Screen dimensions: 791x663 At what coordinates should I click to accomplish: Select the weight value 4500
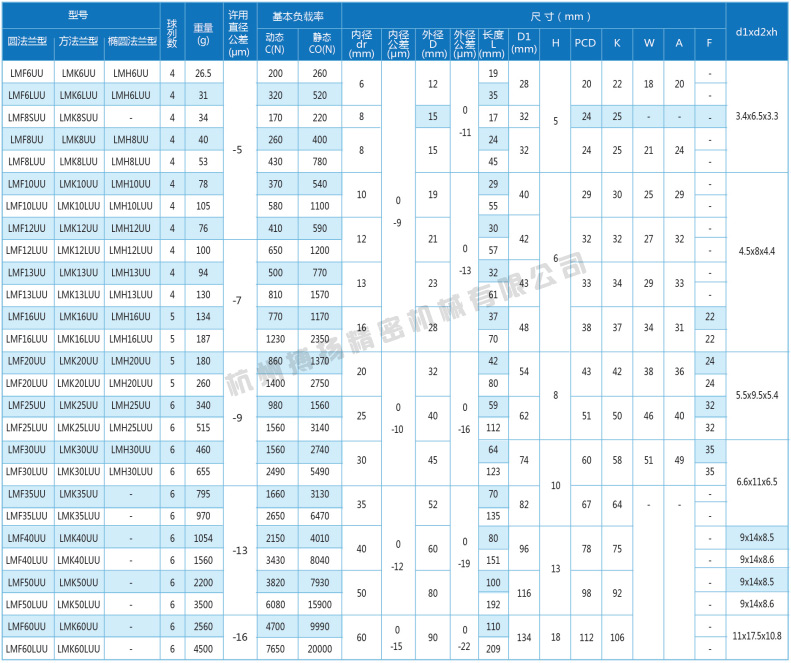[203, 648]
